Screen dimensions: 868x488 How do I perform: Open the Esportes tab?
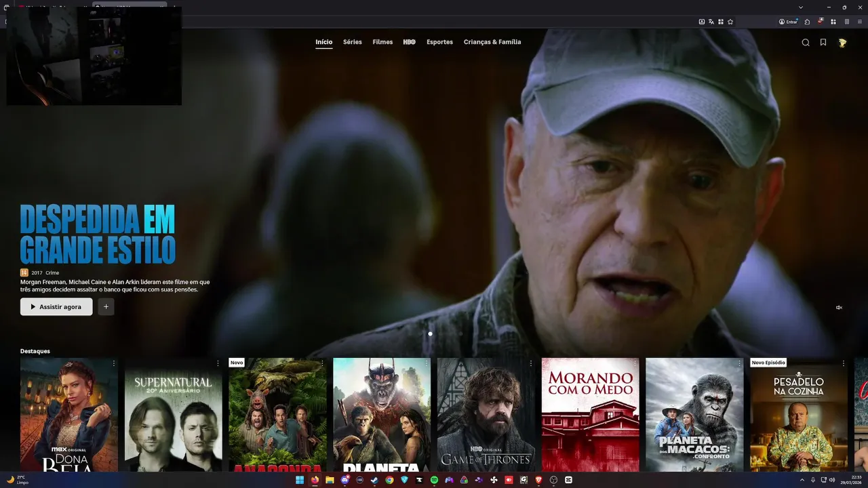(x=439, y=42)
